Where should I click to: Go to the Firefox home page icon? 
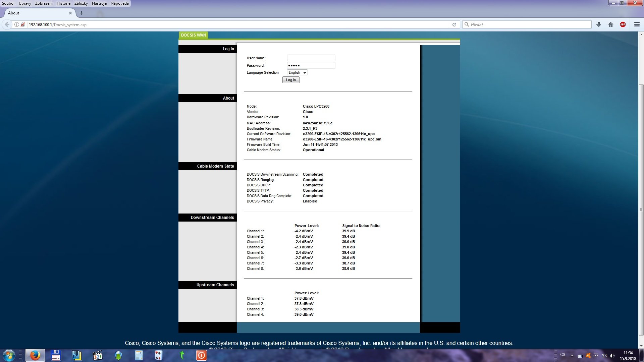(611, 24)
